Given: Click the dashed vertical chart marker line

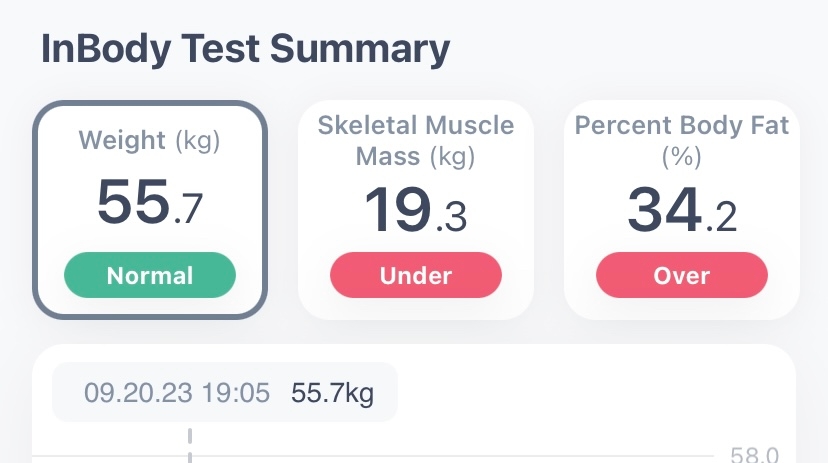Looking at the screenshot, I should click(189, 445).
